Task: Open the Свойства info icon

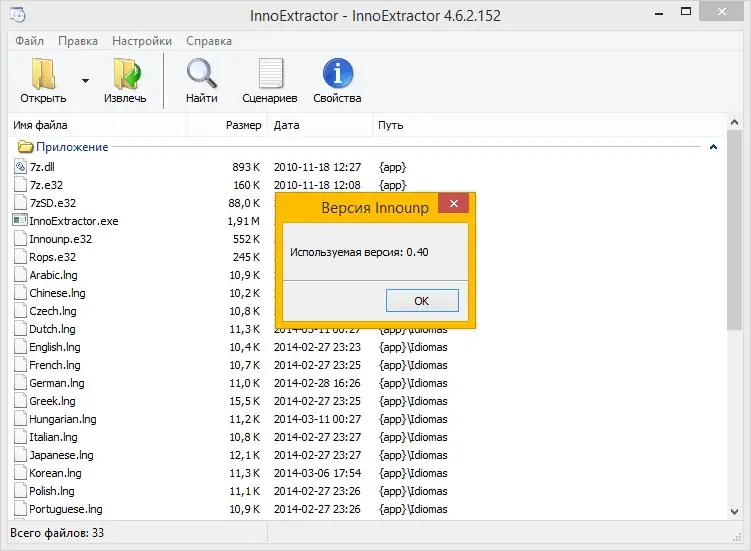Action: point(338,73)
